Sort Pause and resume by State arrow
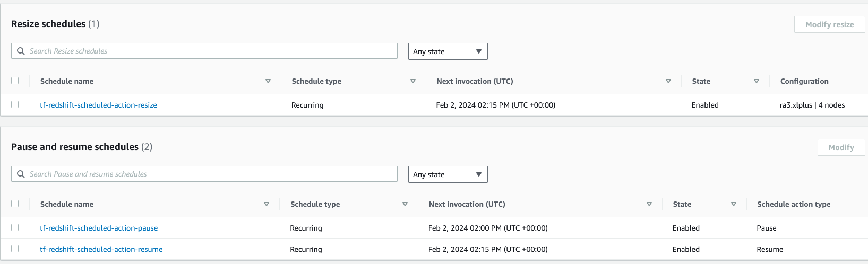868x264 pixels. coord(734,204)
